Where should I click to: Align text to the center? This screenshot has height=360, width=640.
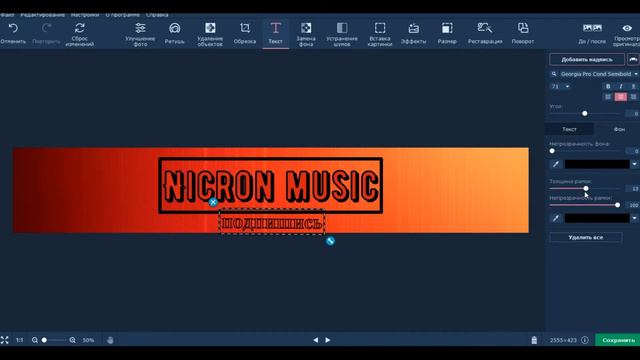point(621,97)
